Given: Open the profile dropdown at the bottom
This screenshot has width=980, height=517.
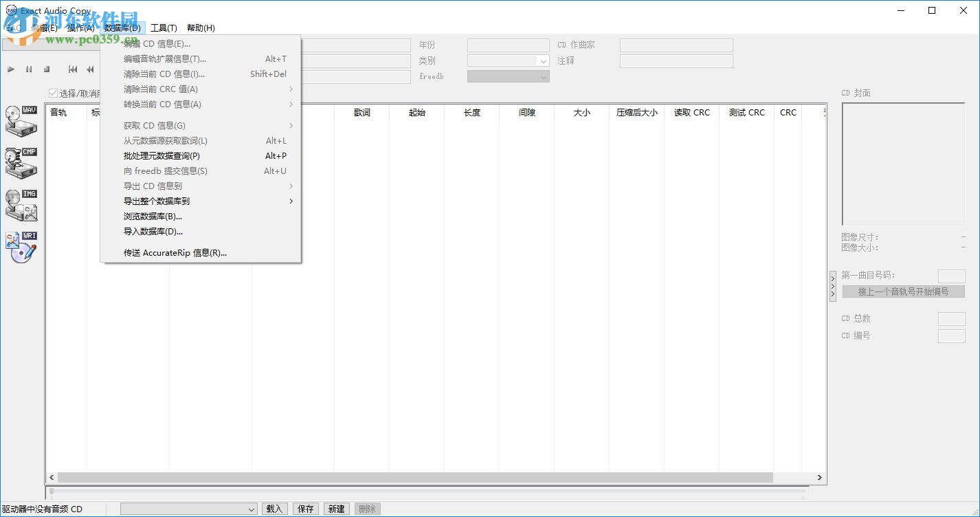Looking at the screenshot, I should pos(252,509).
